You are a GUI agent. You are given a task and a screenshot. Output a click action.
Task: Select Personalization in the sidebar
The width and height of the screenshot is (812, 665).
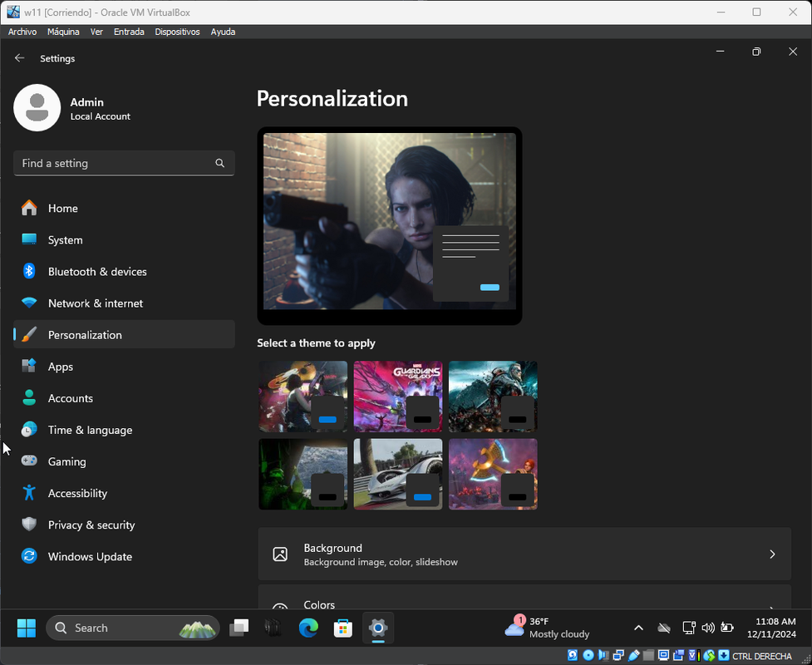(x=124, y=334)
